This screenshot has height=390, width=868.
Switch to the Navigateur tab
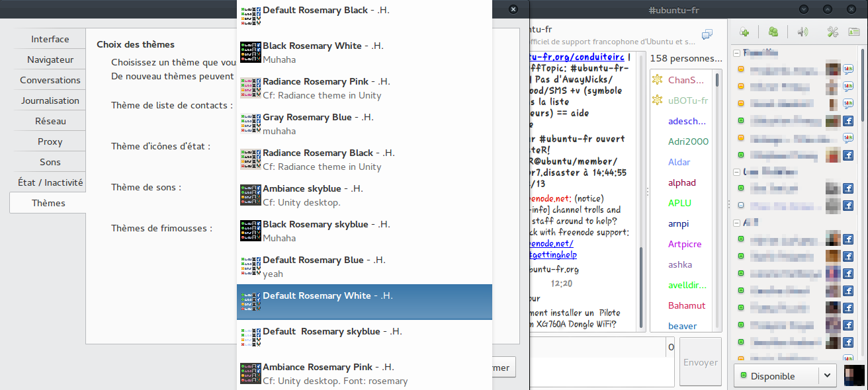(50, 59)
